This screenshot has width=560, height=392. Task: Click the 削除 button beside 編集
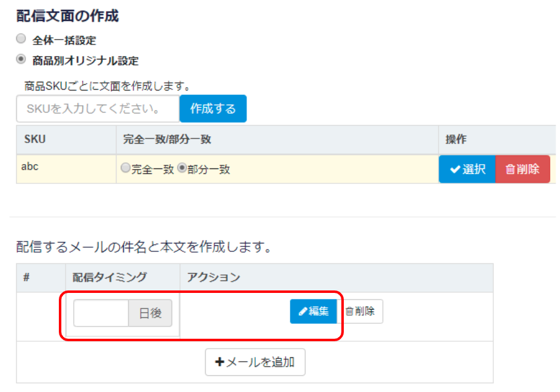tap(360, 311)
